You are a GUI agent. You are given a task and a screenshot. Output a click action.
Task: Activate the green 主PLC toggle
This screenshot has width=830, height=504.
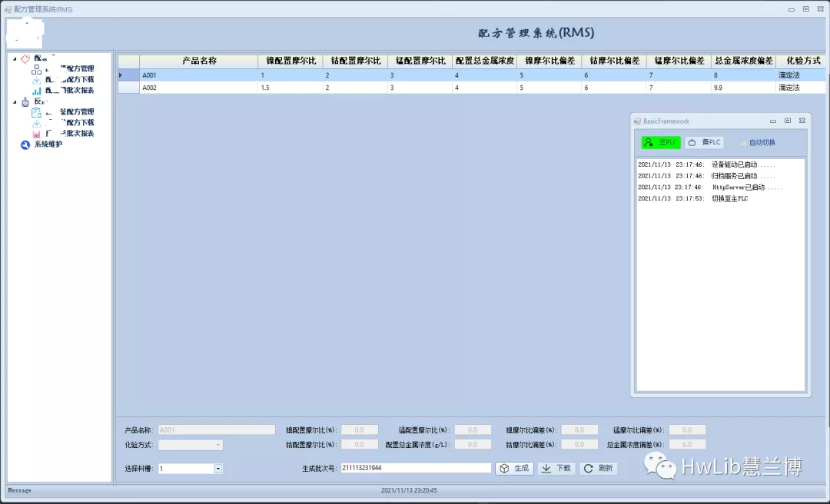click(659, 142)
